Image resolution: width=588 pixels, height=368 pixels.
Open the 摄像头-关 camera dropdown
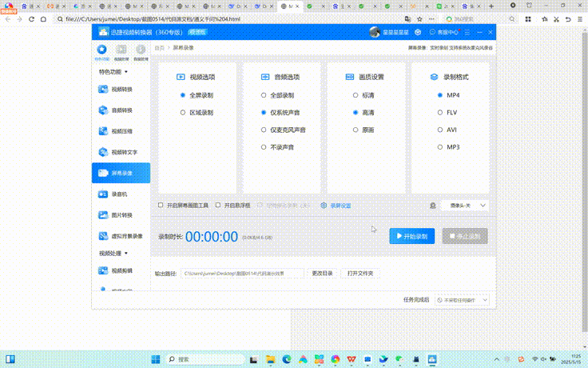pyautogui.click(x=465, y=206)
